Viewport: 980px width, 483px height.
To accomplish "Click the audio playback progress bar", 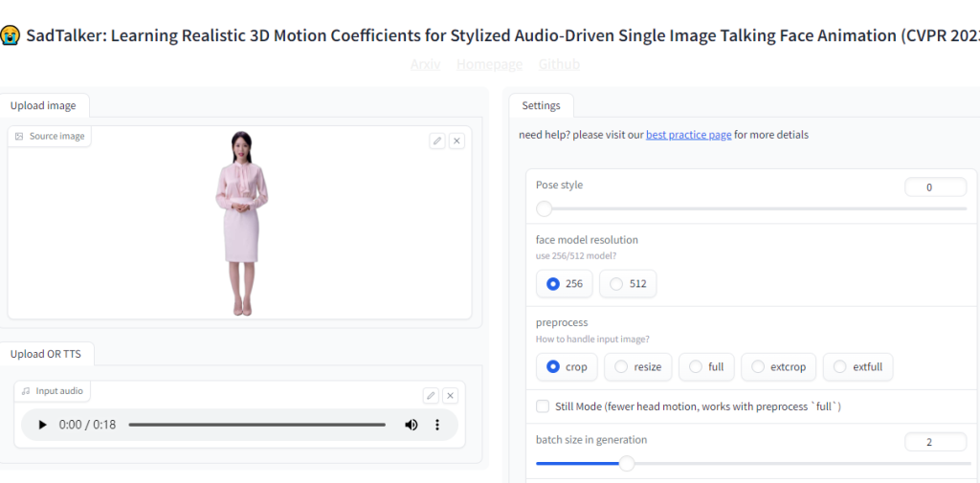I will [x=256, y=425].
